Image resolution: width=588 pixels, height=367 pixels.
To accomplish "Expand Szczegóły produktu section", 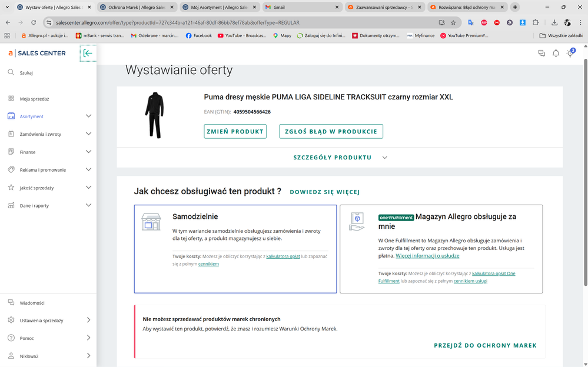I will [x=340, y=158].
